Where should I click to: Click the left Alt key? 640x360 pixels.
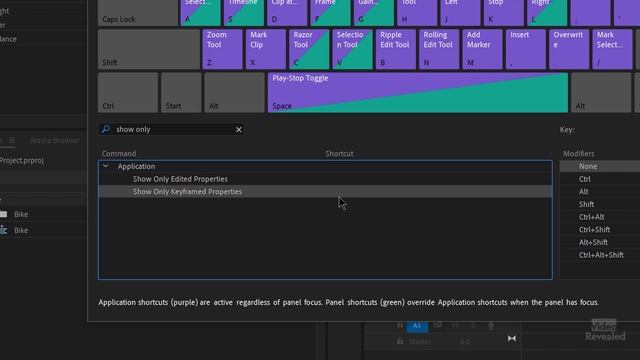pyautogui.click(x=234, y=93)
